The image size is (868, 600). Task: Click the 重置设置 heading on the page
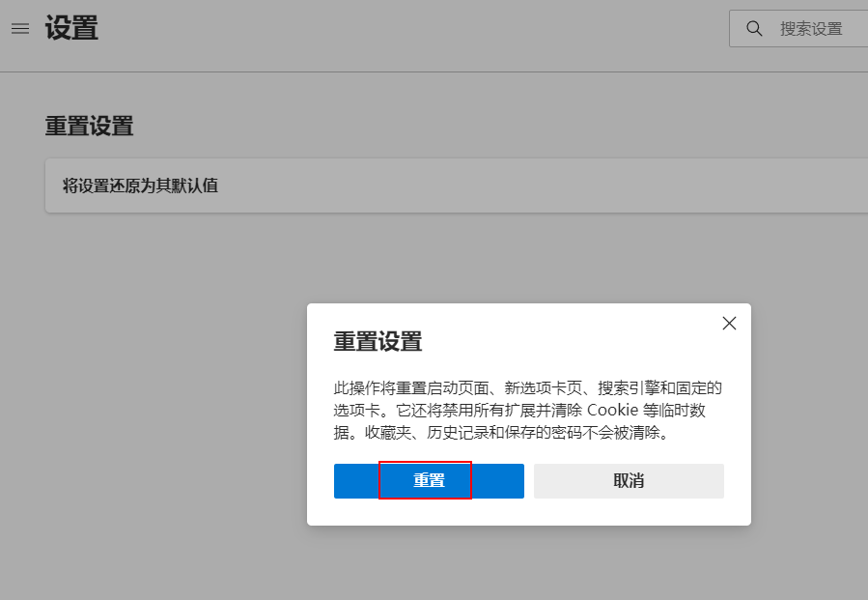click(x=89, y=127)
